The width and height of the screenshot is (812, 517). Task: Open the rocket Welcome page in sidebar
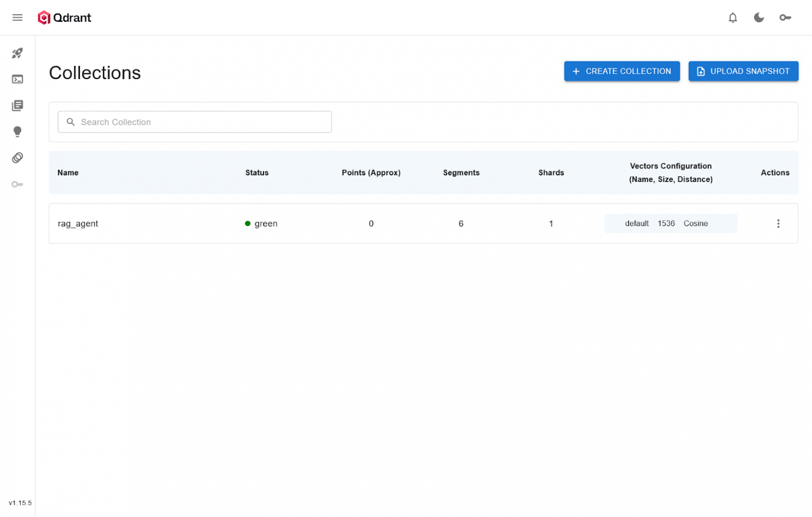click(17, 53)
